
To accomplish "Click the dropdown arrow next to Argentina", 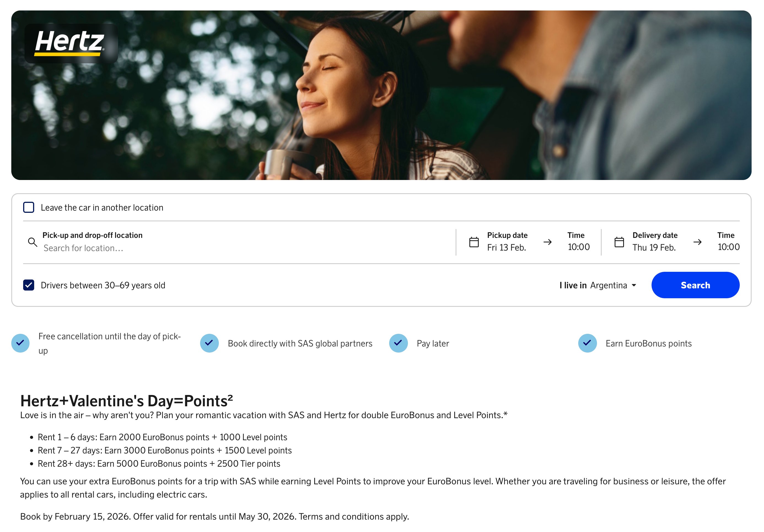I will click(634, 285).
